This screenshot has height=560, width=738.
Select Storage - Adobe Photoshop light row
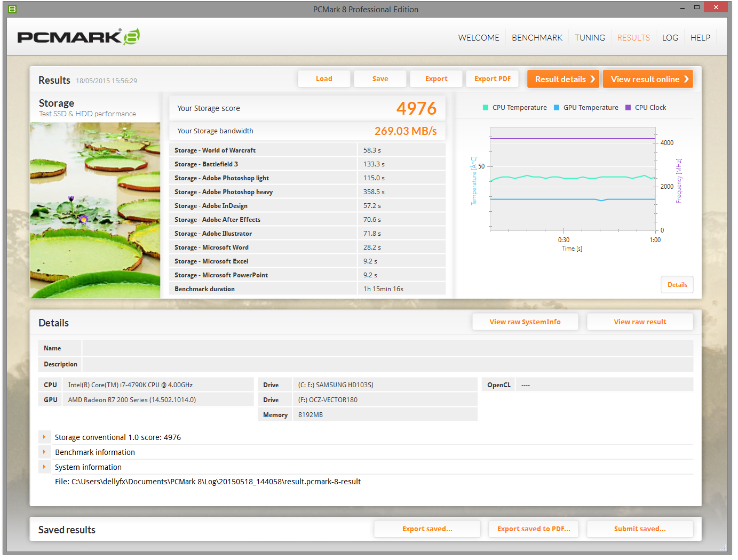coord(307,178)
